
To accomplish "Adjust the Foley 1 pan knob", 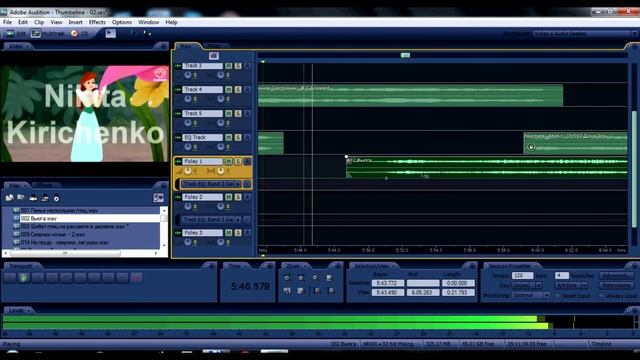I will click(x=220, y=171).
